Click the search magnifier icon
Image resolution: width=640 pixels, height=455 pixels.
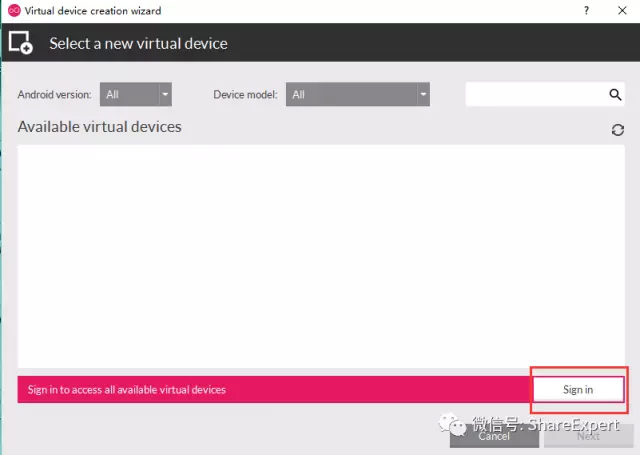coord(615,95)
